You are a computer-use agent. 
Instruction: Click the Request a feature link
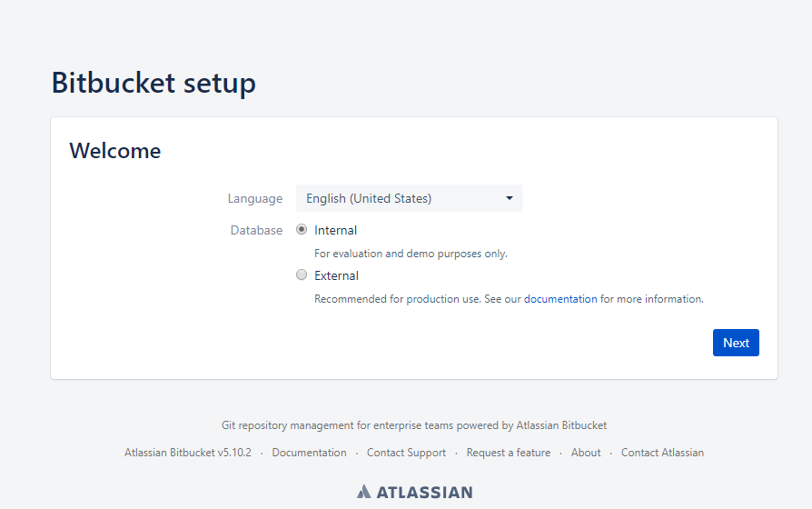(x=509, y=453)
